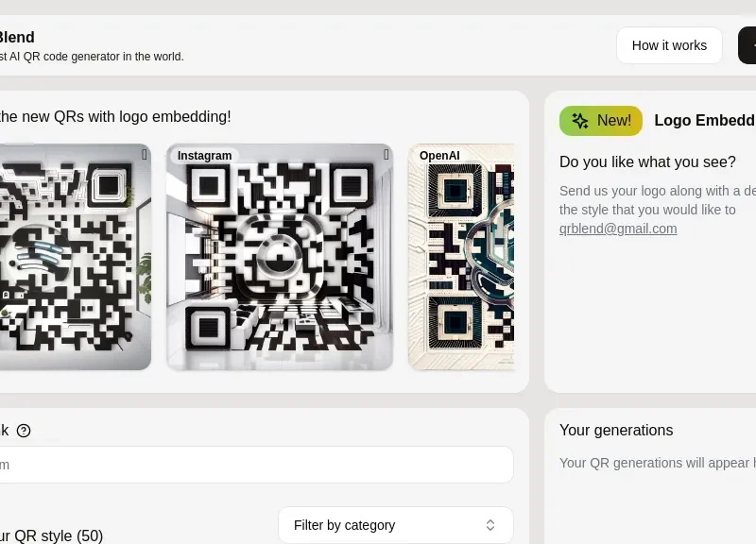Click the How it works button
This screenshot has height=544, width=756.
point(669,45)
